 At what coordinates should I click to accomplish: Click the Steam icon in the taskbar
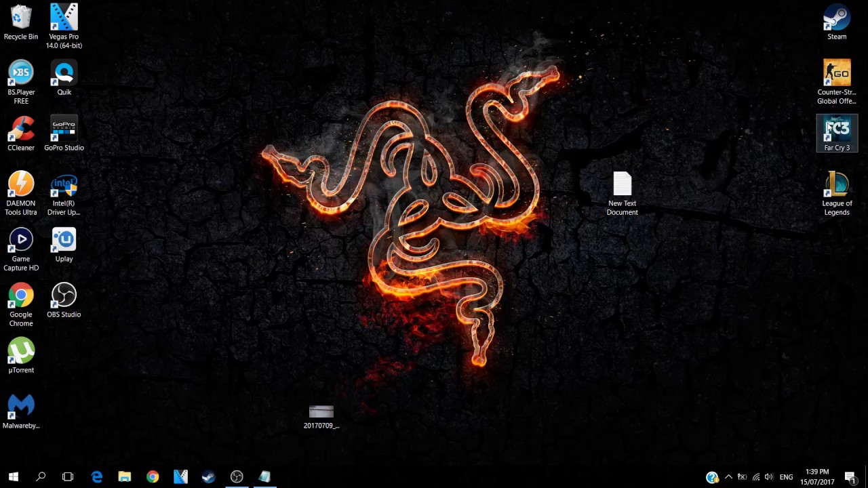pyautogui.click(x=208, y=476)
